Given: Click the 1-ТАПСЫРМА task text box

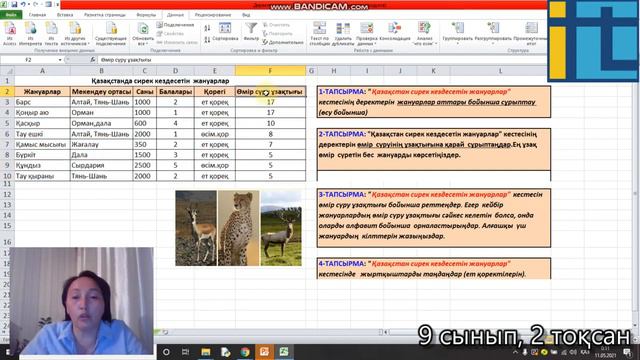Looking at the screenshot, I should (x=433, y=102).
